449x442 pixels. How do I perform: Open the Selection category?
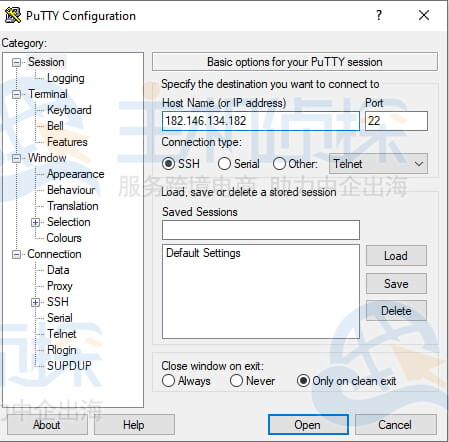click(x=69, y=222)
